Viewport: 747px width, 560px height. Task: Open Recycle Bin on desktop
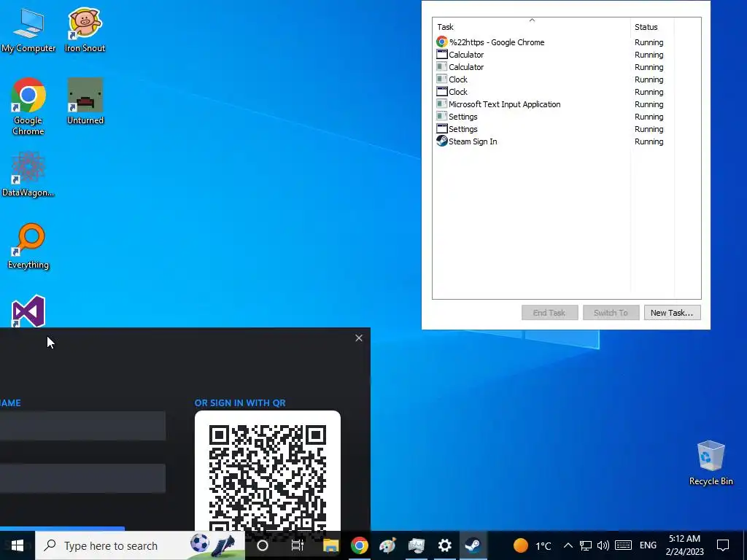[x=711, y=463]
